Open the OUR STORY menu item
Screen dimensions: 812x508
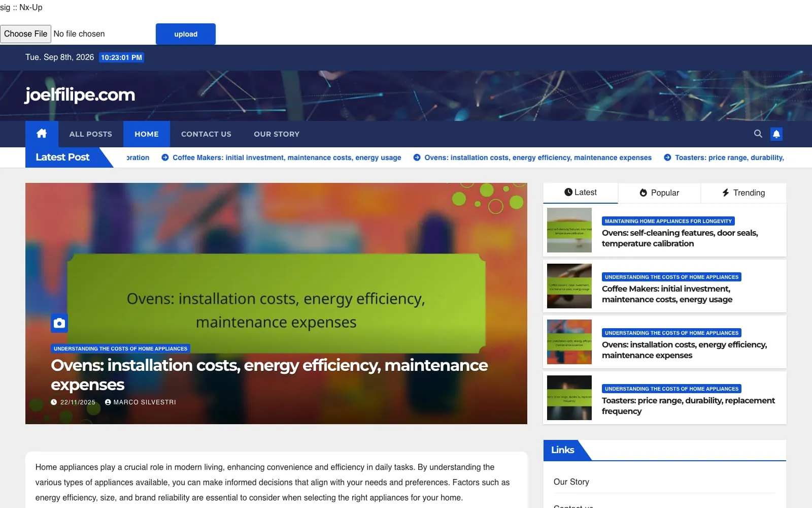(277, 134)
